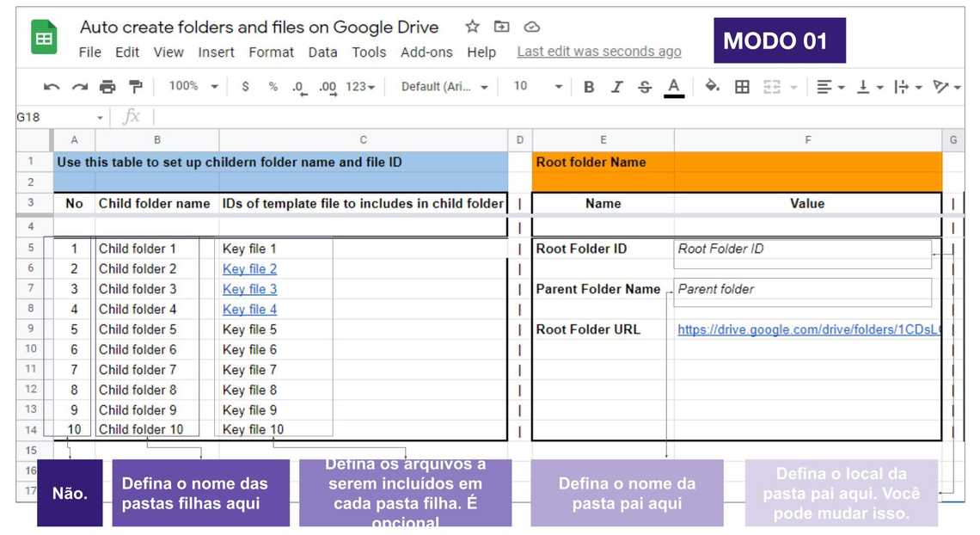Image resolution: width=980 pixels, height=535 pixels.
Task: Open the vertical align dropdown
Action: [x=869, y=87]
